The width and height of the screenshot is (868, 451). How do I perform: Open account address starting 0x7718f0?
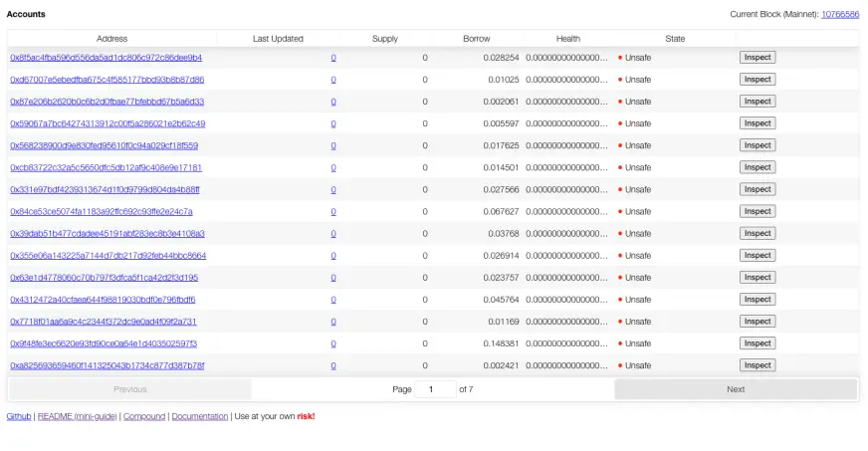point(103,322)
